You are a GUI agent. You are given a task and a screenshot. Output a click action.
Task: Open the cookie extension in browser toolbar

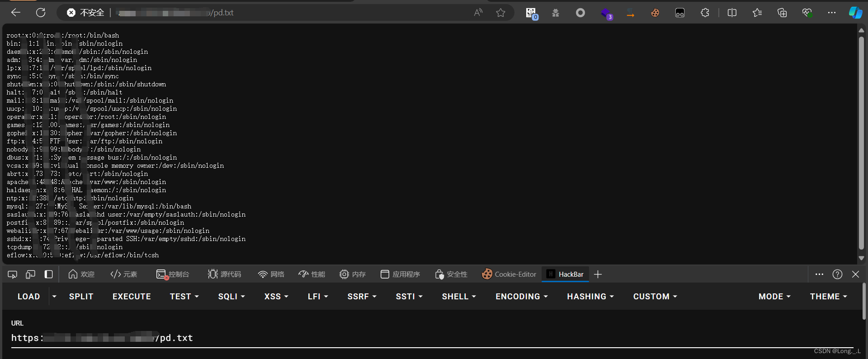click(x=655, y=13)
